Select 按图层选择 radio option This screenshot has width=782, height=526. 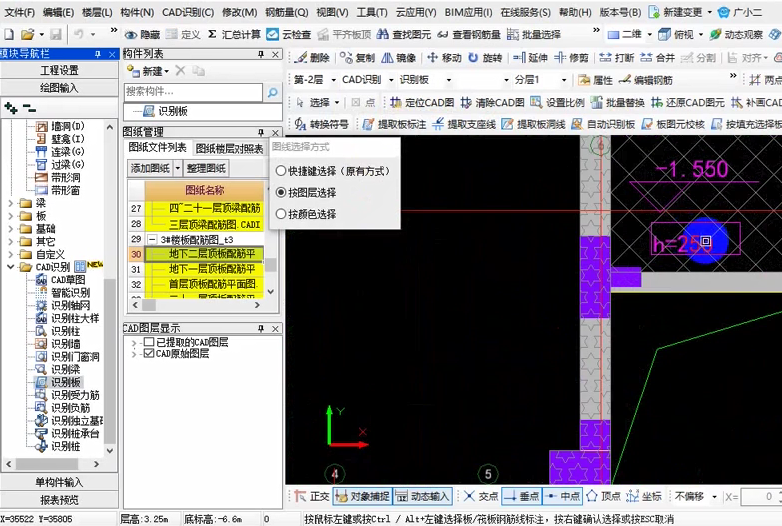coord(281,192)
